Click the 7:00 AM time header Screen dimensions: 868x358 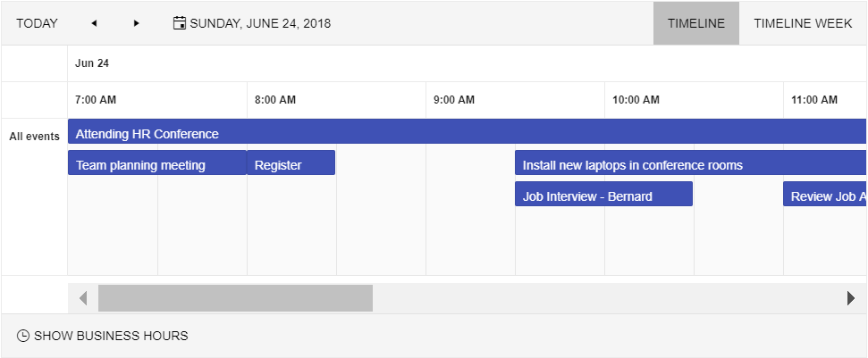pos(157,100)
